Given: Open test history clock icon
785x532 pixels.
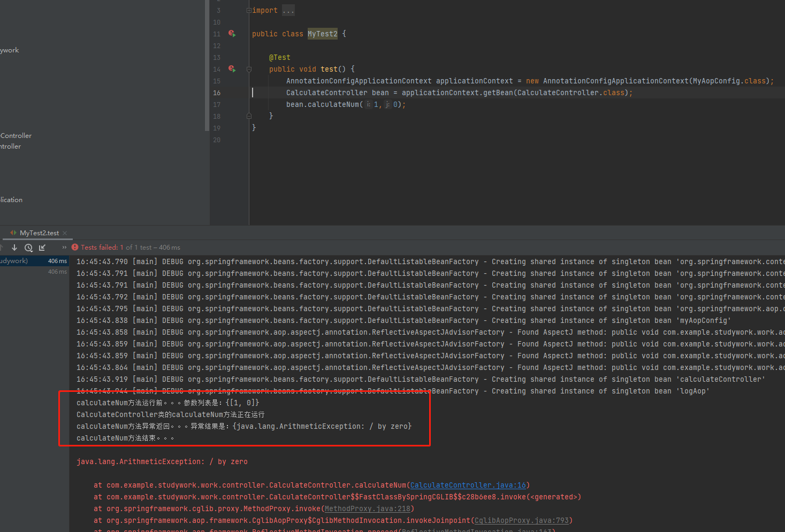Looking at the screenshot, I should [28, 248].
